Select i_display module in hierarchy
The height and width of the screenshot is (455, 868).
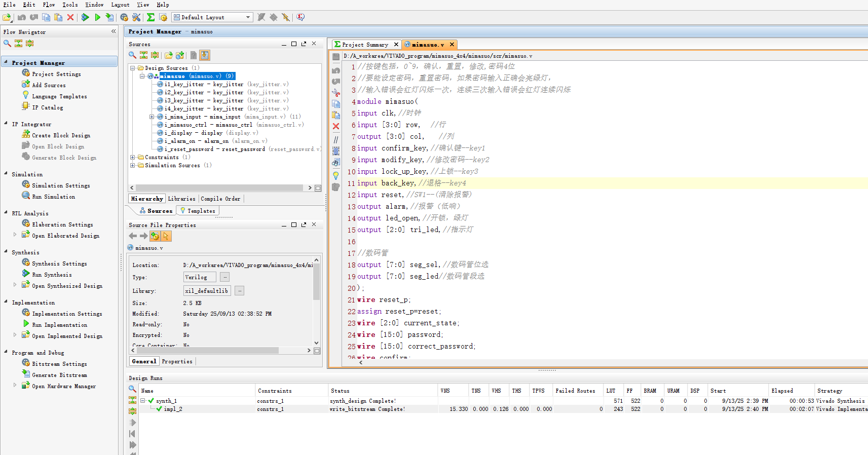click(x=211, y=133)
